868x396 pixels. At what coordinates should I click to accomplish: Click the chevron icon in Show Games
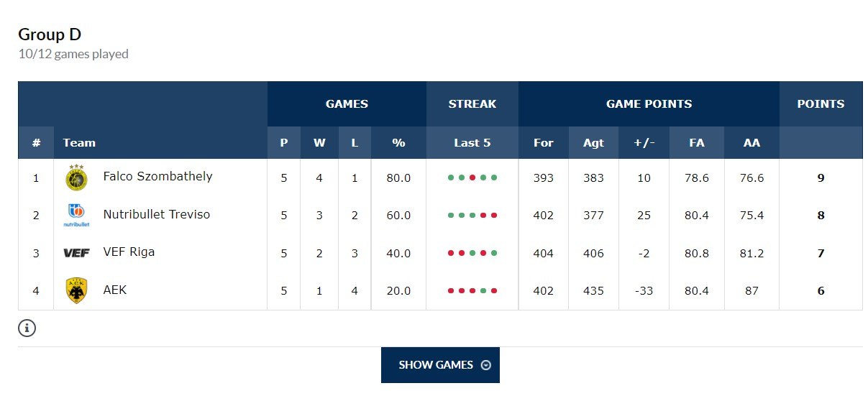486,365
